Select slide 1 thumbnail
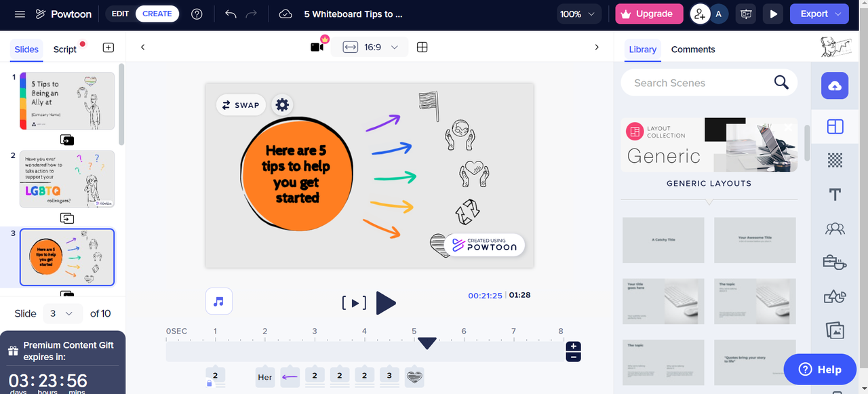 point(67,101)
